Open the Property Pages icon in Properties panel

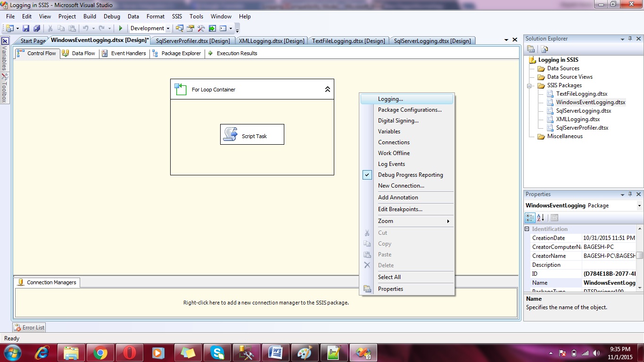coord(554,217)
